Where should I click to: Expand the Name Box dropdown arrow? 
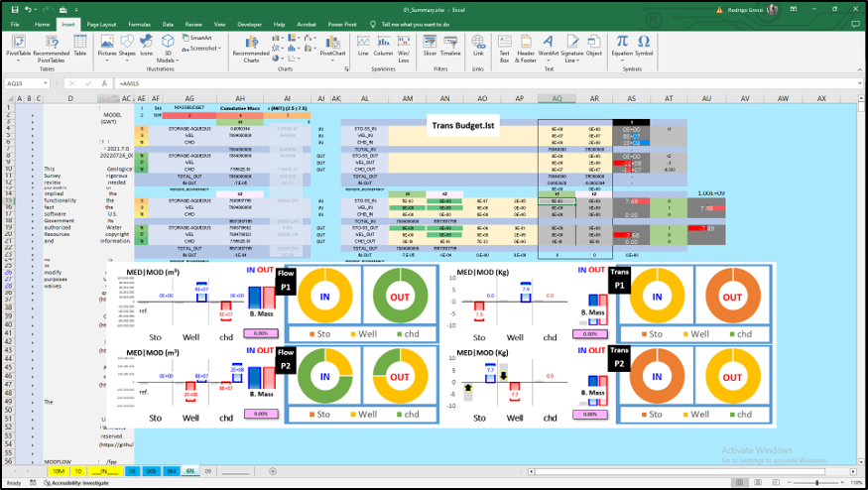(45, 83)
